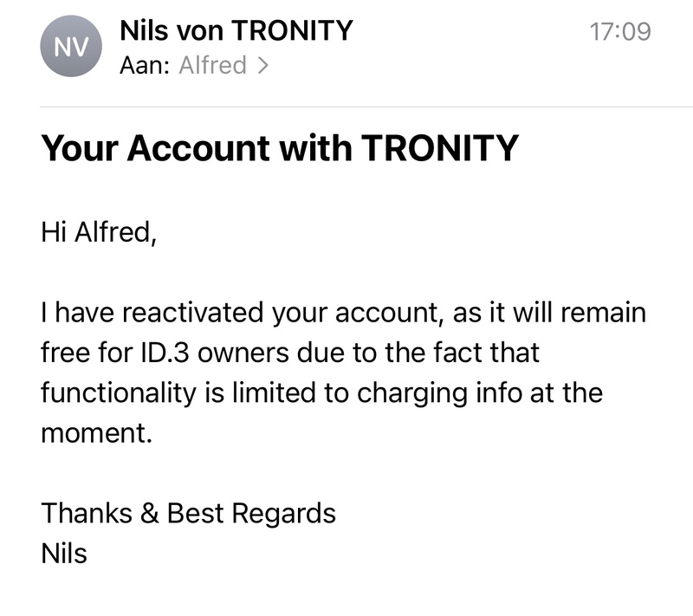The image size is (693, 616).
Task: Click the greeting Hi Alfred
Action: [99, 231]
